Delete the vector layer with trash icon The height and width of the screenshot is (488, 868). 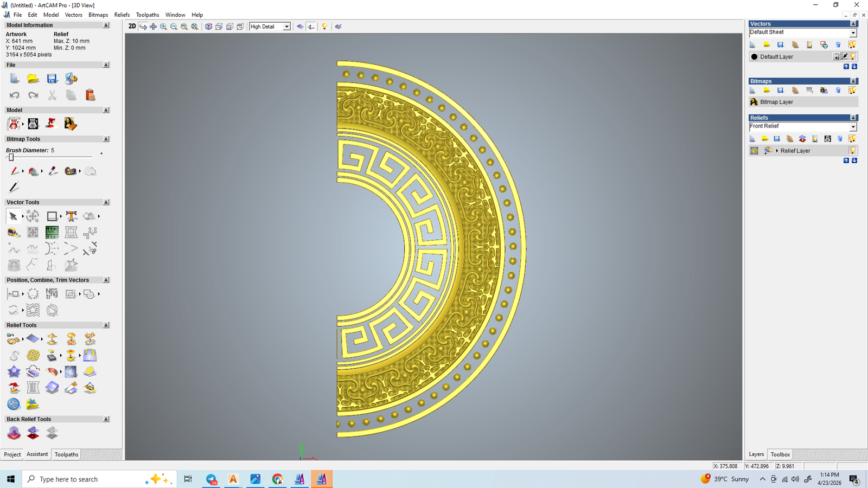tap(838, 45)
